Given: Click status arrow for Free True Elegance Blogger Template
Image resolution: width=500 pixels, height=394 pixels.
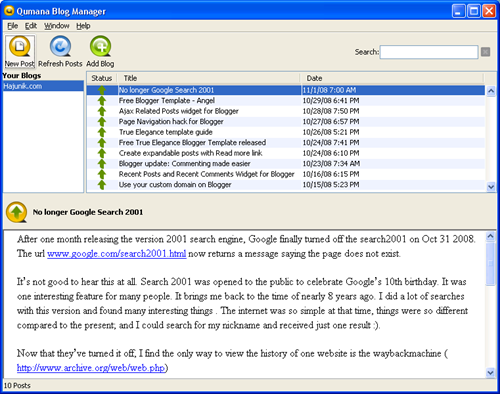Looking at the screenshot, I should [102, 143].
